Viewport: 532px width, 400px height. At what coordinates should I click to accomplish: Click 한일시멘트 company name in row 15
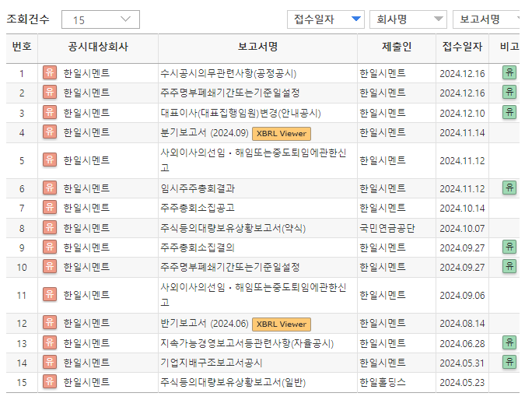[x=86, y=382]
